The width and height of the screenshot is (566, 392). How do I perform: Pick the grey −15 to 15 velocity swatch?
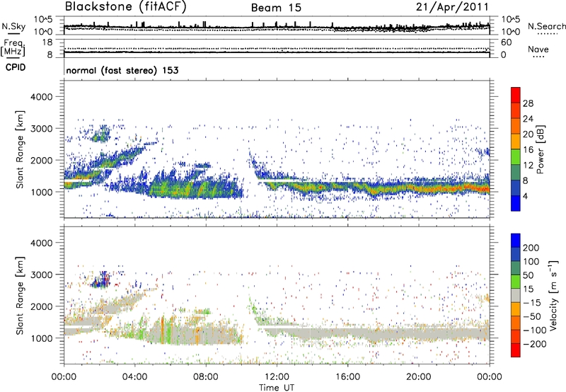click(516, 296)
